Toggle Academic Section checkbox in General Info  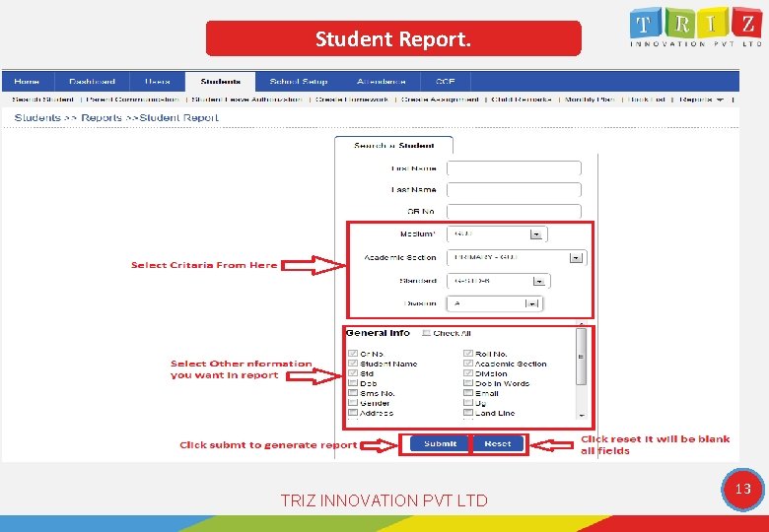468,364
